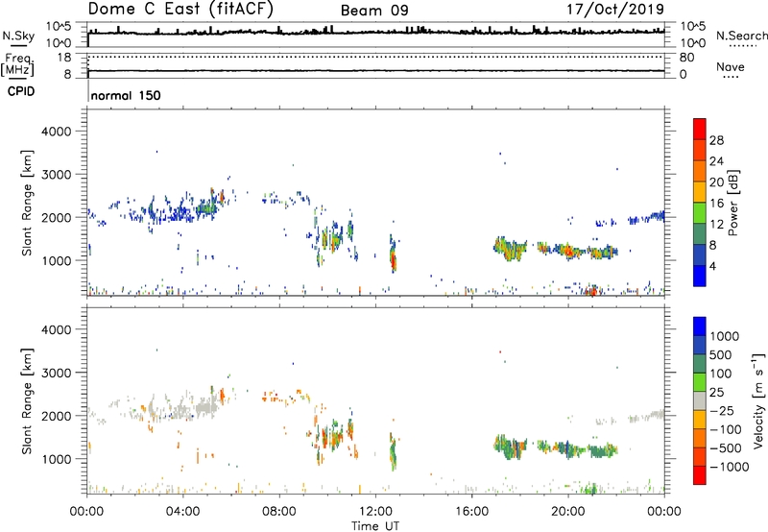Select the 'N.Sky' axis label
Viewport: 768px width, 532px height.
coord(18,36)
